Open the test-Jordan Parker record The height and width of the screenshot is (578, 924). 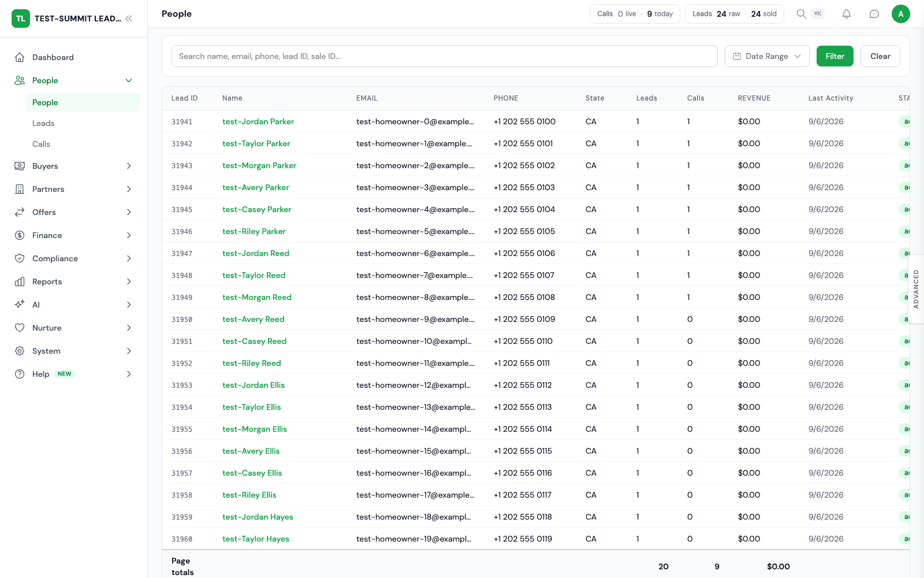(x=258, y=121)
